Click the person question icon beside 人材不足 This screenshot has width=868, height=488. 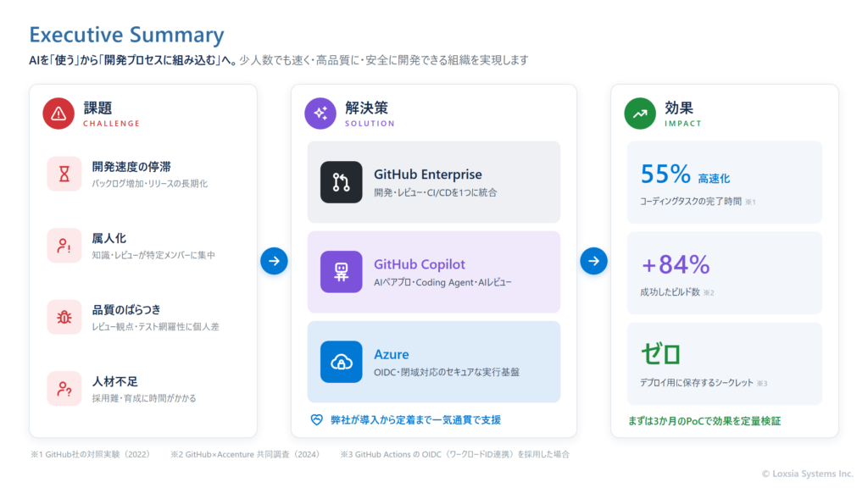click(x=64, y=388)
